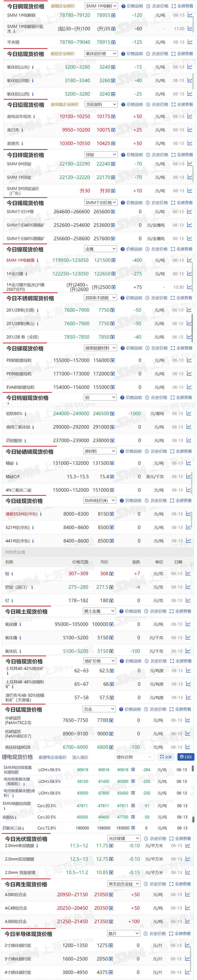Click info icon next to 氧化铝(河南)

click(32, 81)
